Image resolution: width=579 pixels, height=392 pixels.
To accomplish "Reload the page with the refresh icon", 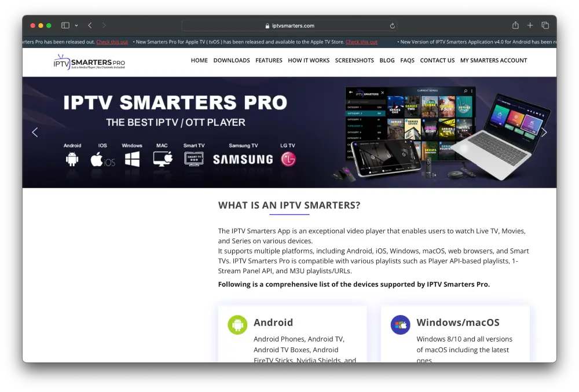I will coord(392,26).
